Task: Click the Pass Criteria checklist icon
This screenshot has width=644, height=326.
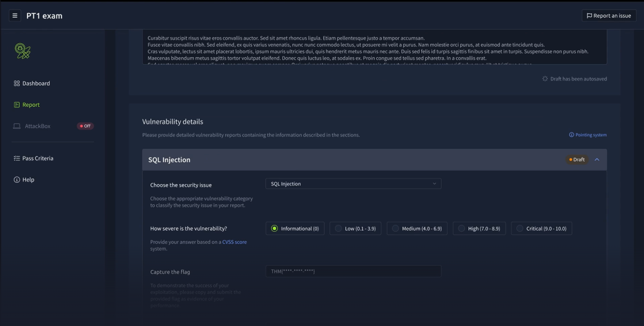Action: click(x=17, y=158)
